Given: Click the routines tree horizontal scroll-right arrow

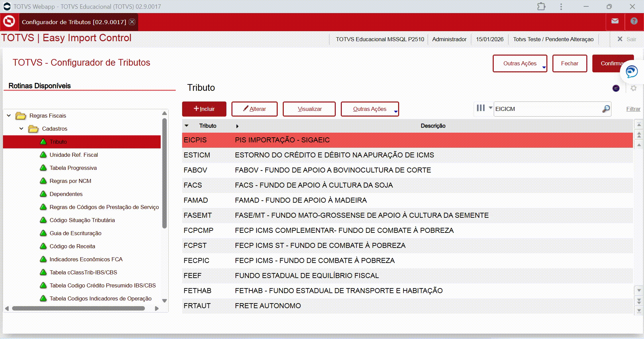Looking at the screenshot, I should (157, 309).
